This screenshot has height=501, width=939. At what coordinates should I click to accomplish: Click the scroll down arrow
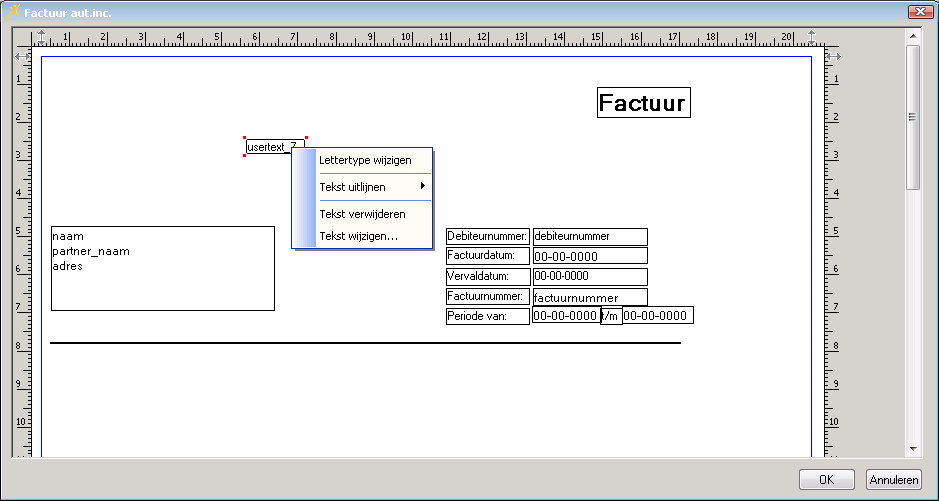click(912, 448)
